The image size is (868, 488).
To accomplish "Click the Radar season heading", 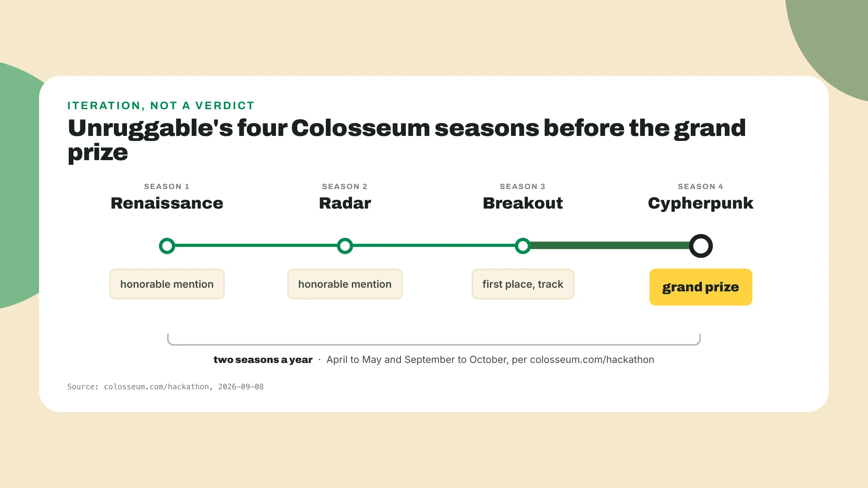I will 345,203.
